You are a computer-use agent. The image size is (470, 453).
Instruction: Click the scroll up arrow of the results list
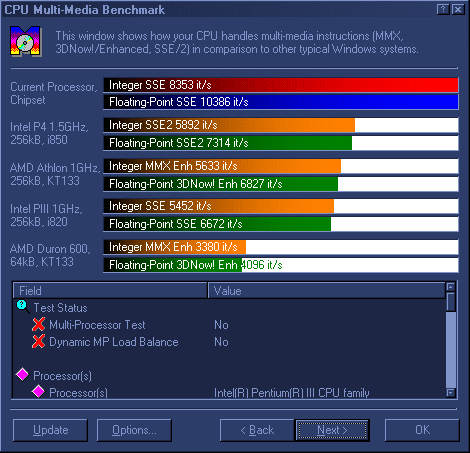tap(451, 287)
